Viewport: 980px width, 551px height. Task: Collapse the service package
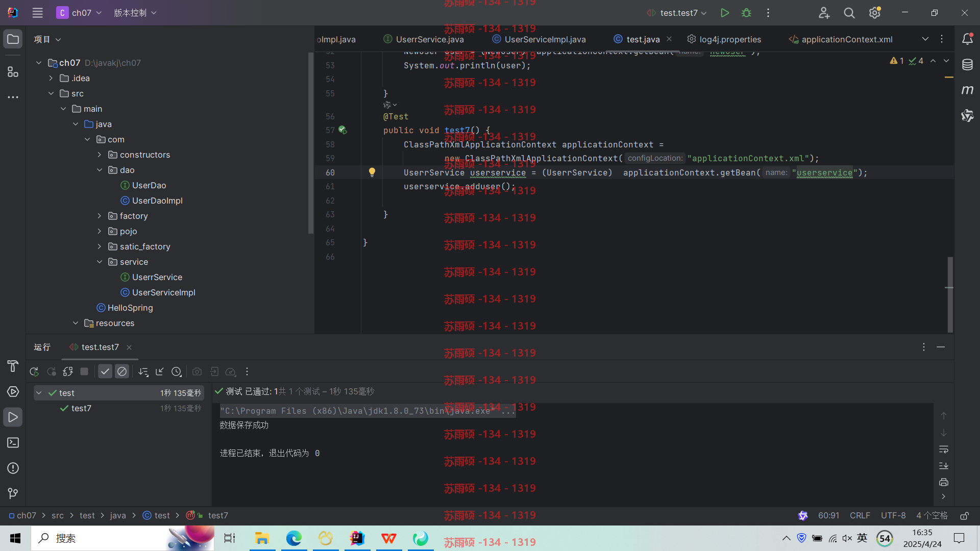click(100, 262)
